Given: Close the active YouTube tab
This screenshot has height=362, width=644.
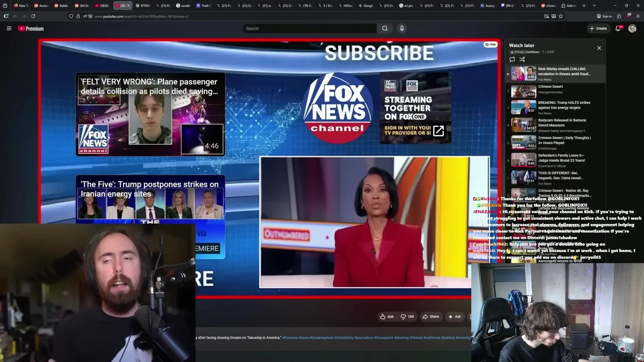Looking at the screenshot, I should (x=128, y=6).
